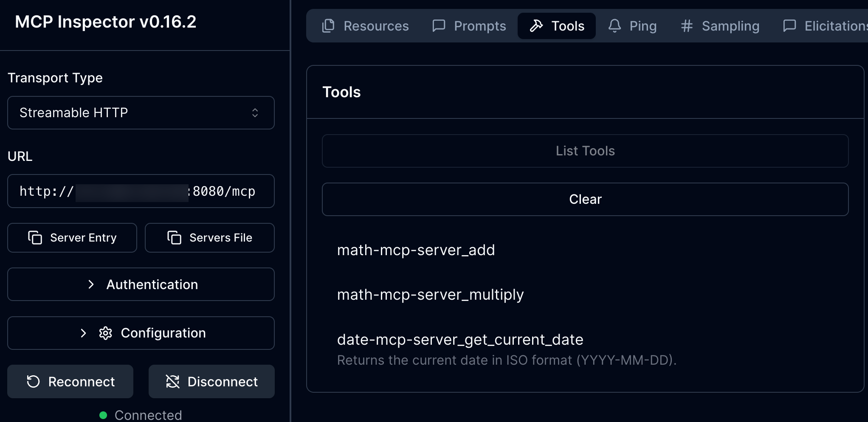Click the speech bubble icon for Prompts
The width and height of the screenshot is (868, 422).
tap(439, 26)
